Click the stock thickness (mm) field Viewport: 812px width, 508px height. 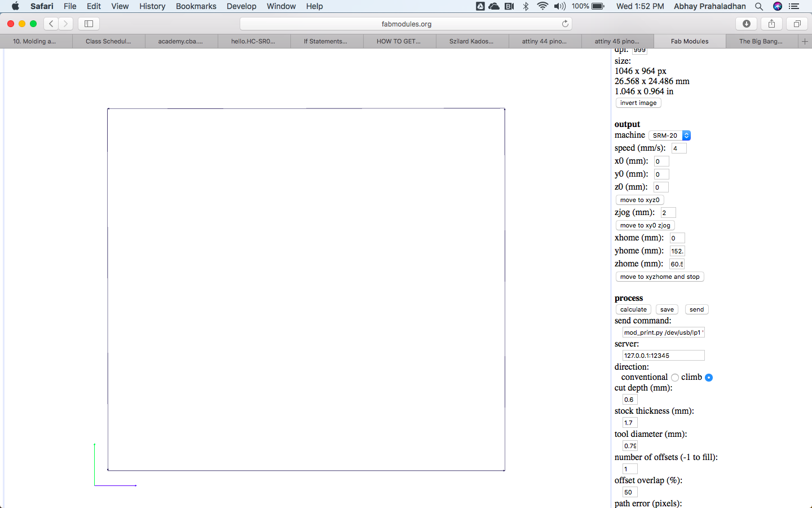630,423
